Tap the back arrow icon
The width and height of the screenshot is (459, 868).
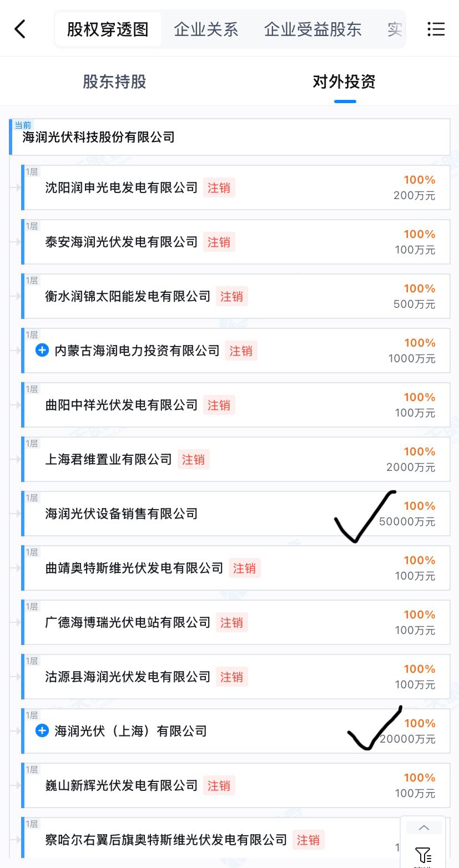point(20,29)
